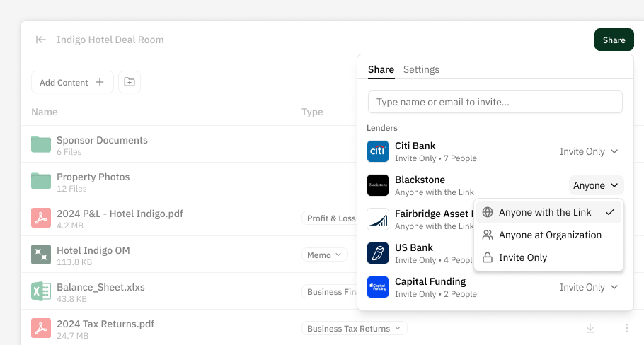Open Capital Funding Invite Only dropdown
This screenshot has height=345, width=644.
click(x=589, y=287)
